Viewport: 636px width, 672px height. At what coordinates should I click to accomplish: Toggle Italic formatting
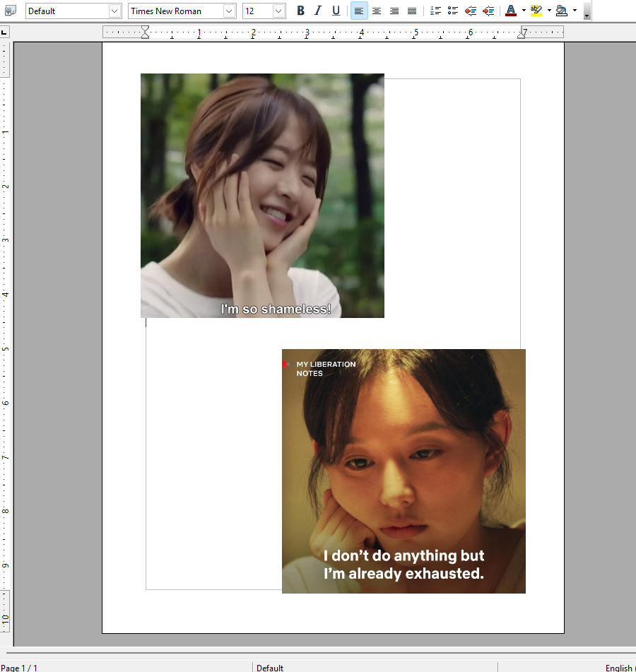pyautogui.click(x=318, y=11)
